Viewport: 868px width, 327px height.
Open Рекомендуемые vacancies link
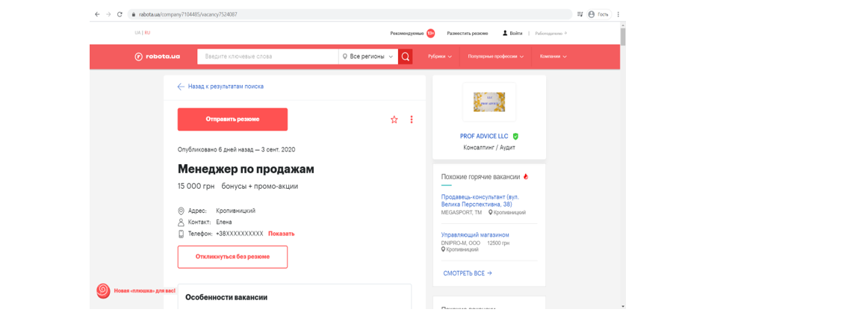point(407,33)
